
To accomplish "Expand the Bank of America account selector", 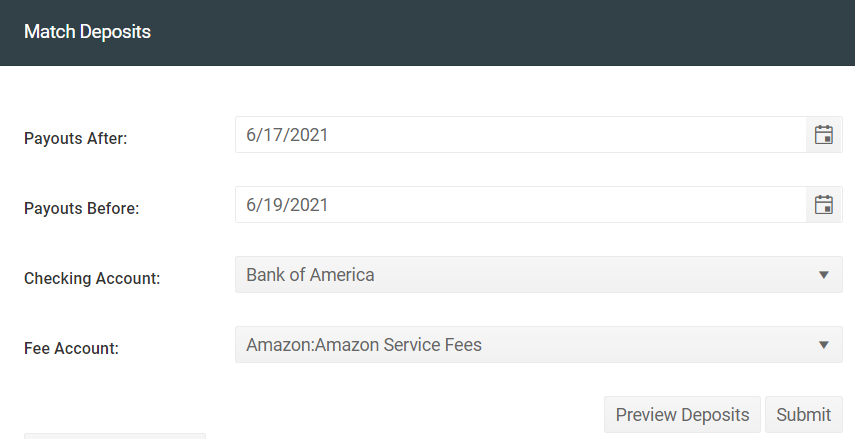I will coord(539,275).
